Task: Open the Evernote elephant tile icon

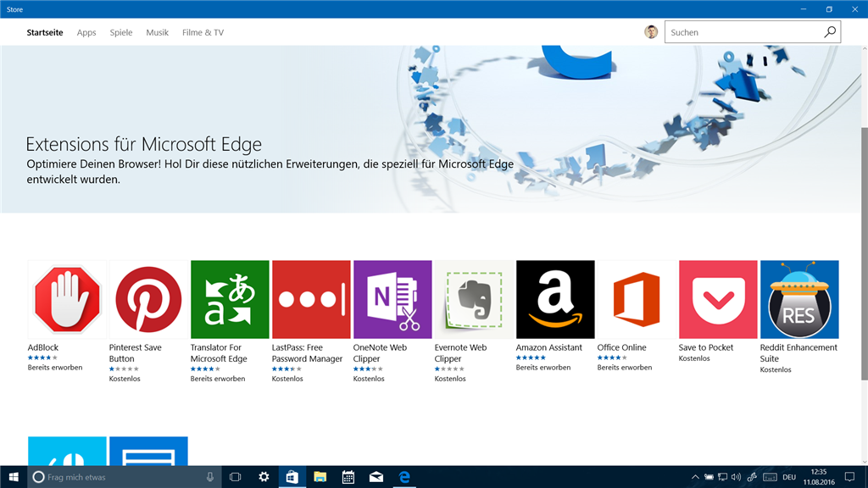Action: [x=474, y=299]
